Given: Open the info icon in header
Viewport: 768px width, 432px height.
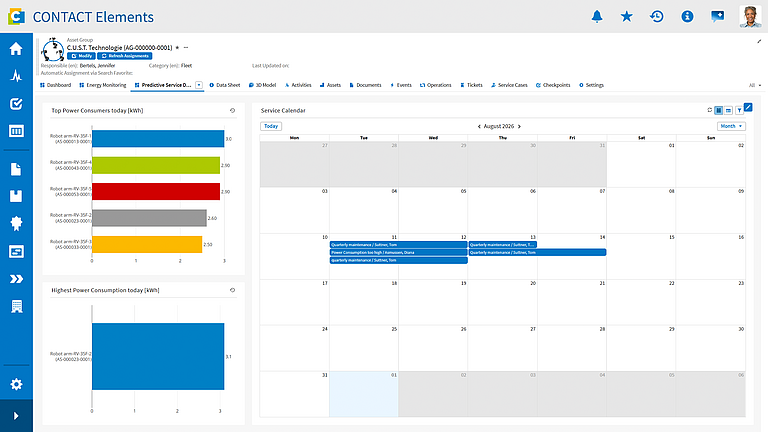Looking at the screenshot, I should click(x=687, y=16).
